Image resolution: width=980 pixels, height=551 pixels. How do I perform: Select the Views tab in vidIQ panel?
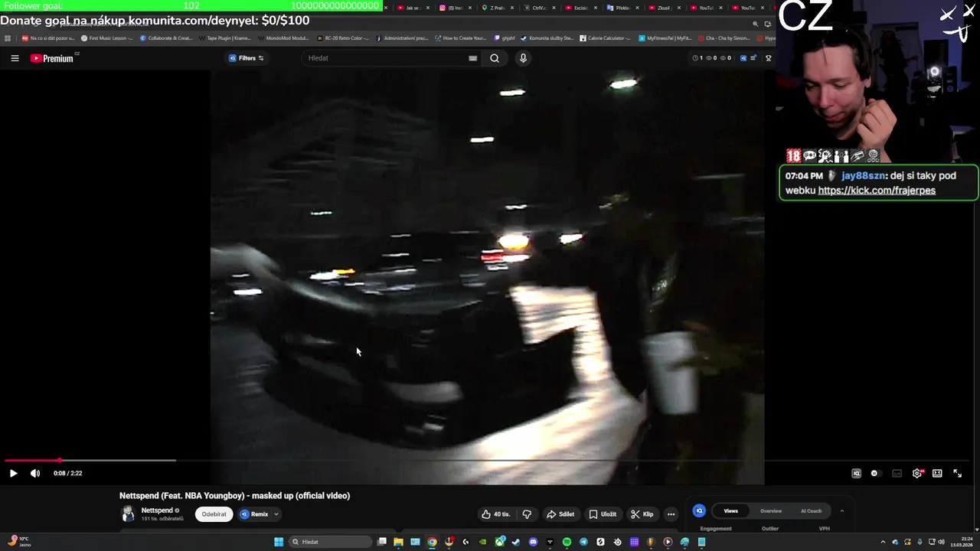coord(731,511)
